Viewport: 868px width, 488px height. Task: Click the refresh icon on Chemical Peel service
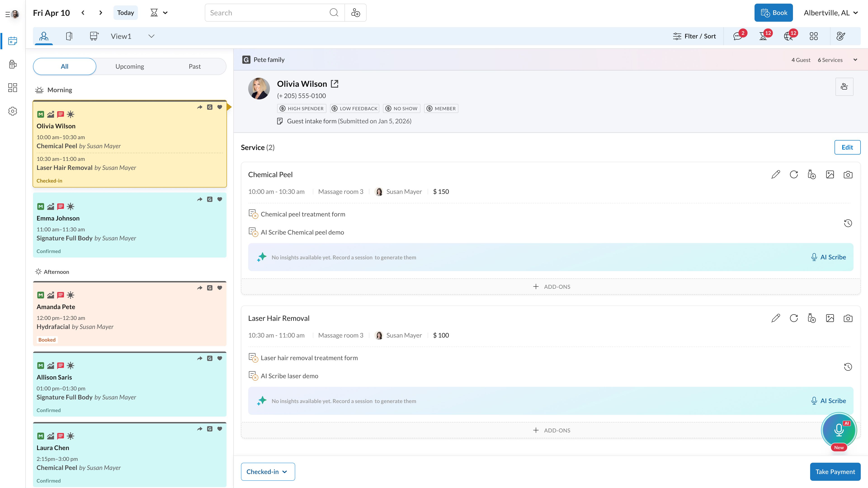point(794,174)
